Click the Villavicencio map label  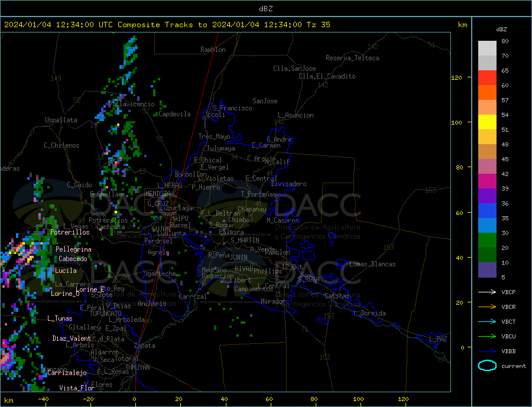pos(131,104)
